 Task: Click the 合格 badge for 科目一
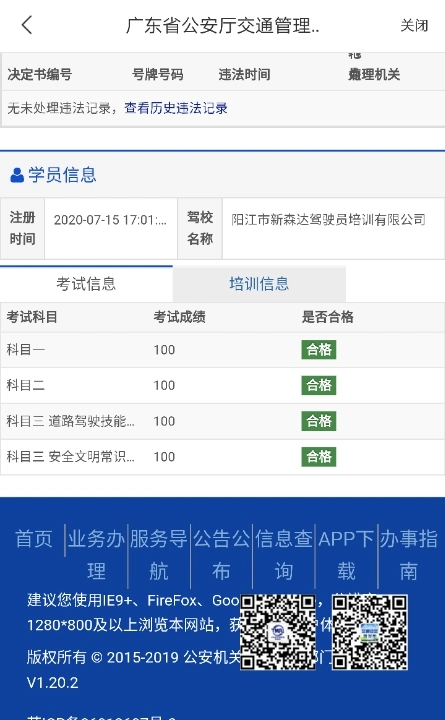(319, 349)
